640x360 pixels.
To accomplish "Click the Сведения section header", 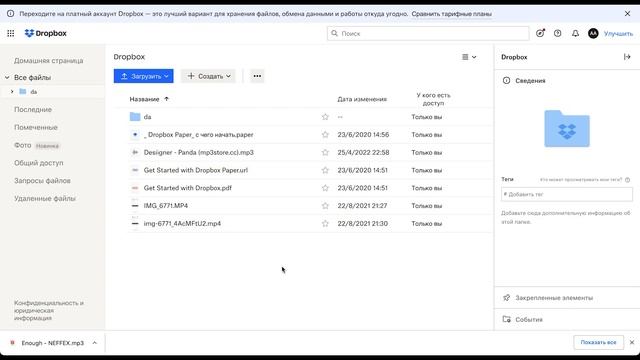I will tap(530, 81).
